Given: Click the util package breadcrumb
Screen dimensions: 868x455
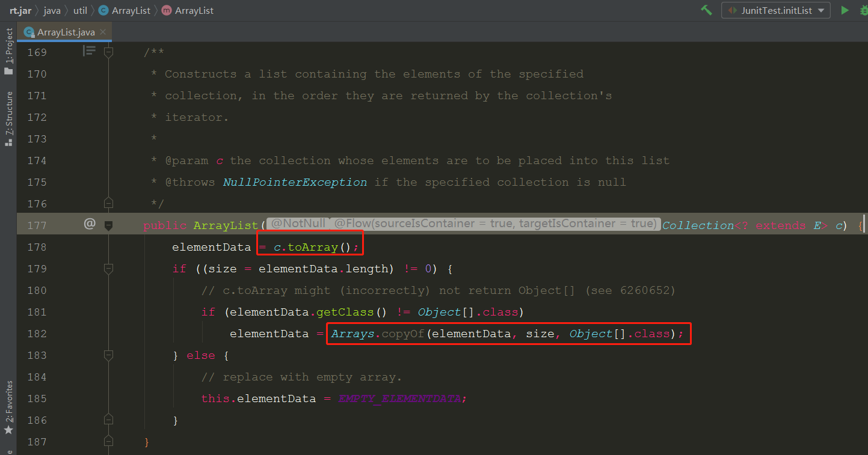Looking at the screenshot, I should point(80,10).
